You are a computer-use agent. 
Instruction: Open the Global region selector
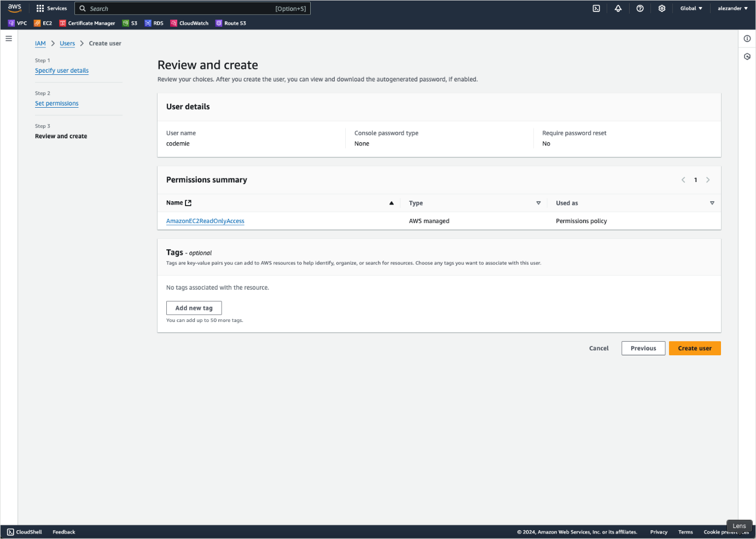pyautogui.click(x=691, y=8)
